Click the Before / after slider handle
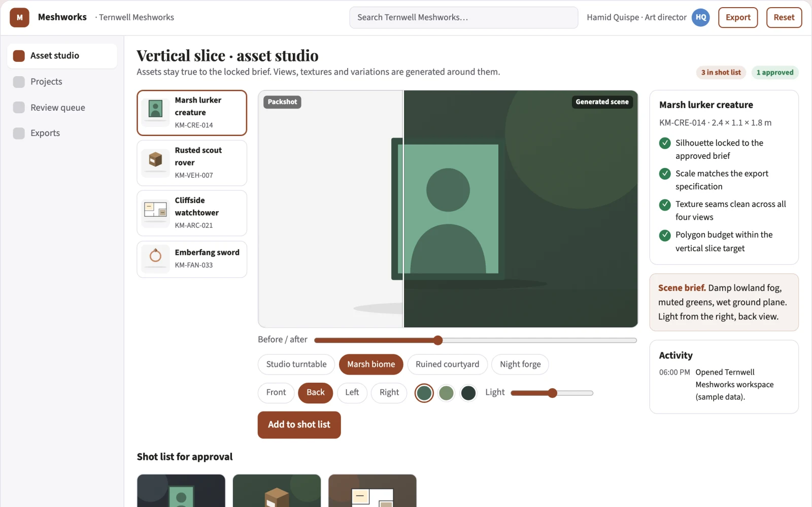This screenshot has height=507, width=812. click(438, 341)
